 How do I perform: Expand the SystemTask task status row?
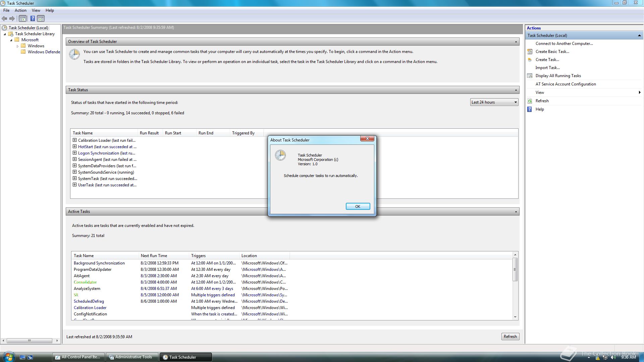(74, 178)
